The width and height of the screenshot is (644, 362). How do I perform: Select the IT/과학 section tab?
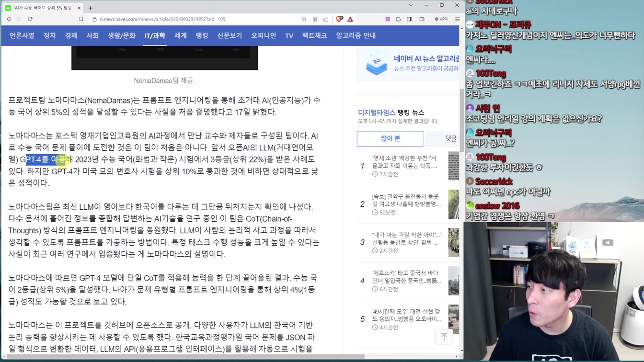155,35
